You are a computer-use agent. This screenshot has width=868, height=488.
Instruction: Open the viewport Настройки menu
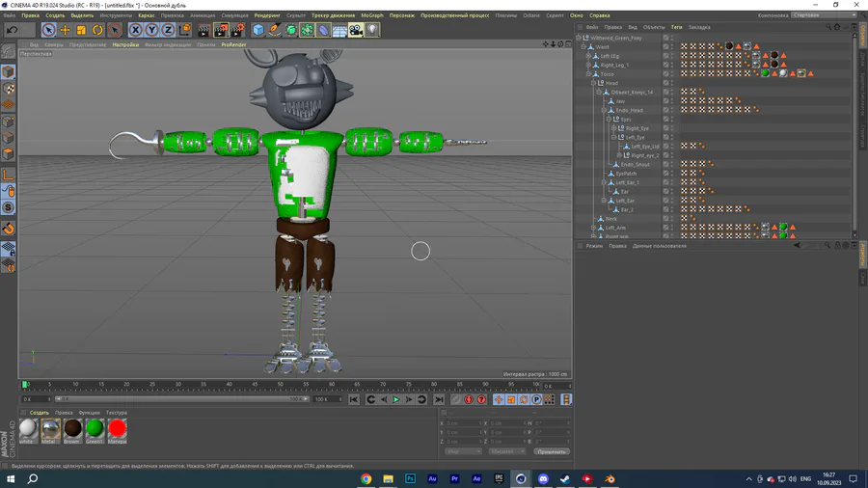tap(125, 44)
